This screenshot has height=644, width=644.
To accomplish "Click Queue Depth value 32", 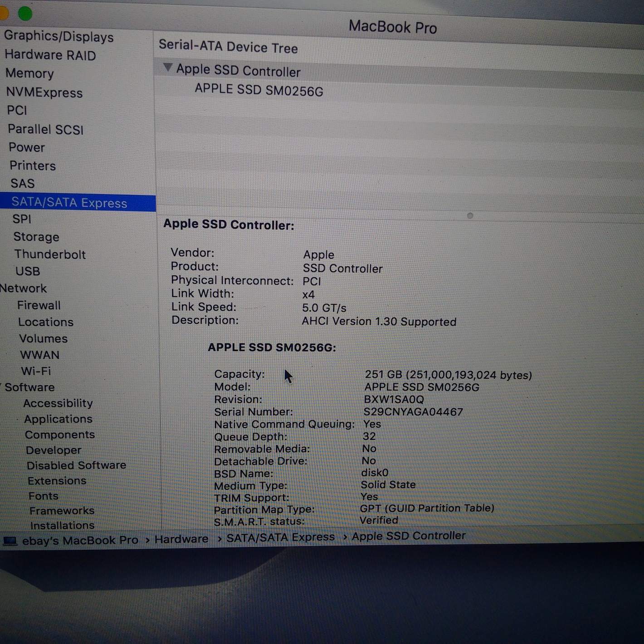I will 369,436.
